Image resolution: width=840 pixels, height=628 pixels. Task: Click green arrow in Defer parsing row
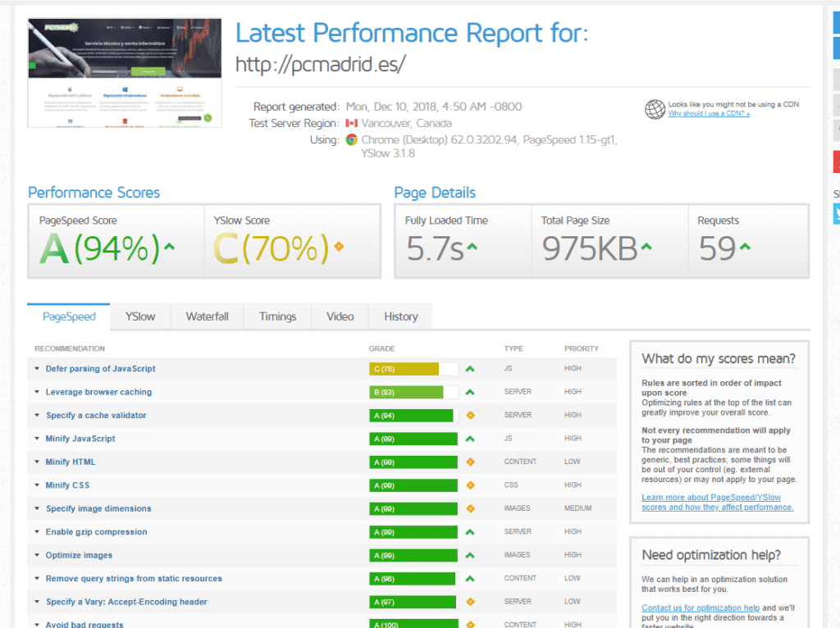tap(470, 369)
